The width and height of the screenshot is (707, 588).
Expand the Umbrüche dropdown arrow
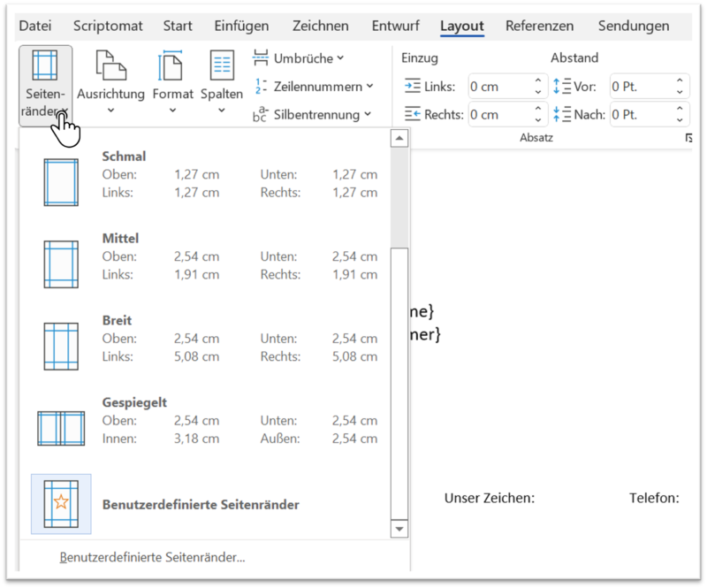pos(340,57)
